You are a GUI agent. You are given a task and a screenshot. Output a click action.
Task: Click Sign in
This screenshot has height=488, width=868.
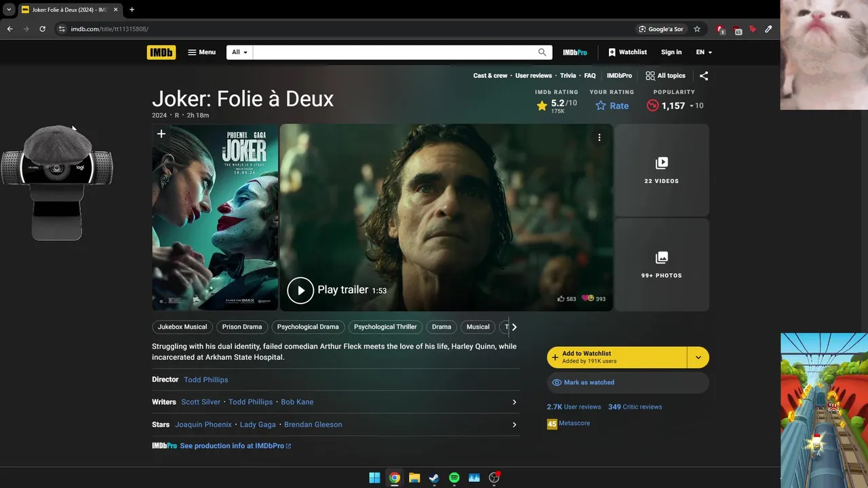coord(671,52)
